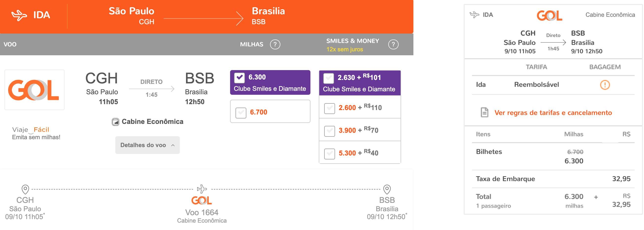Click the airplane icon in flight timeline
644x230 pixels.
[202, 189]
